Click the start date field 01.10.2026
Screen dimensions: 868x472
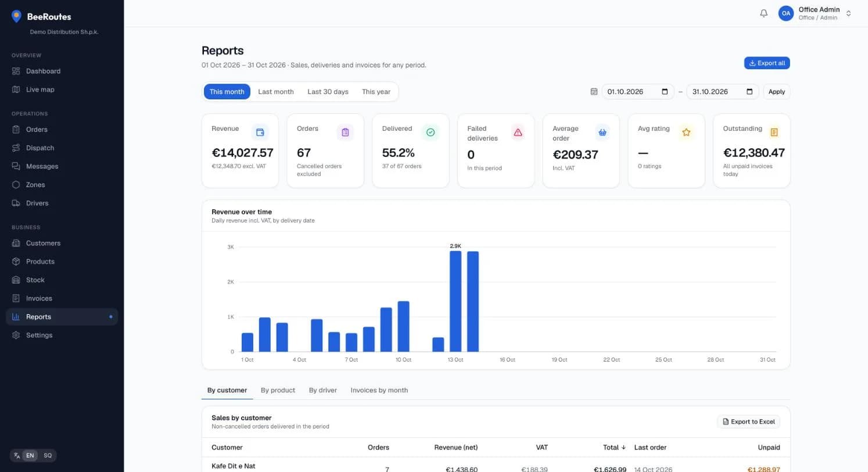pyautogui.click(x=638, y=92)
